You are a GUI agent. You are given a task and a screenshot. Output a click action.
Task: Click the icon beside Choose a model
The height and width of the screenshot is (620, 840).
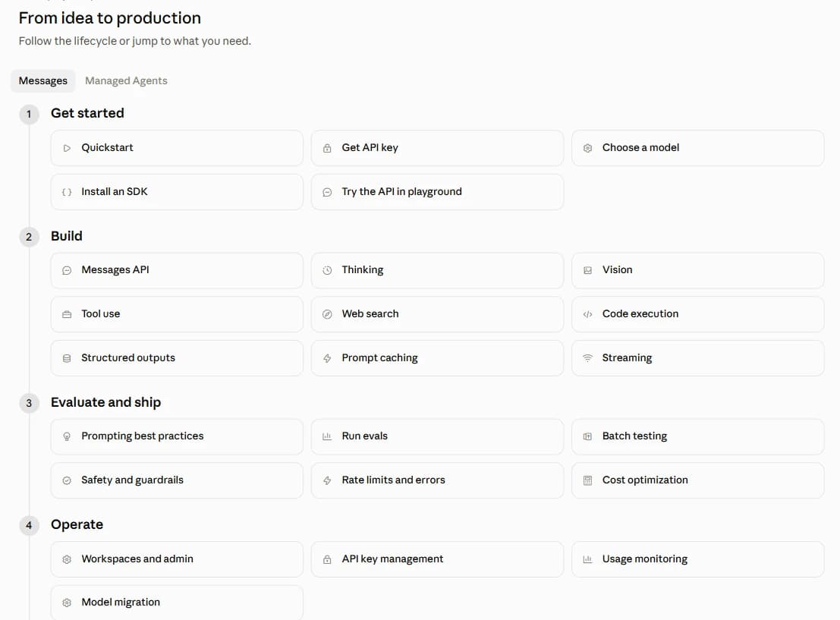[587, 149]
